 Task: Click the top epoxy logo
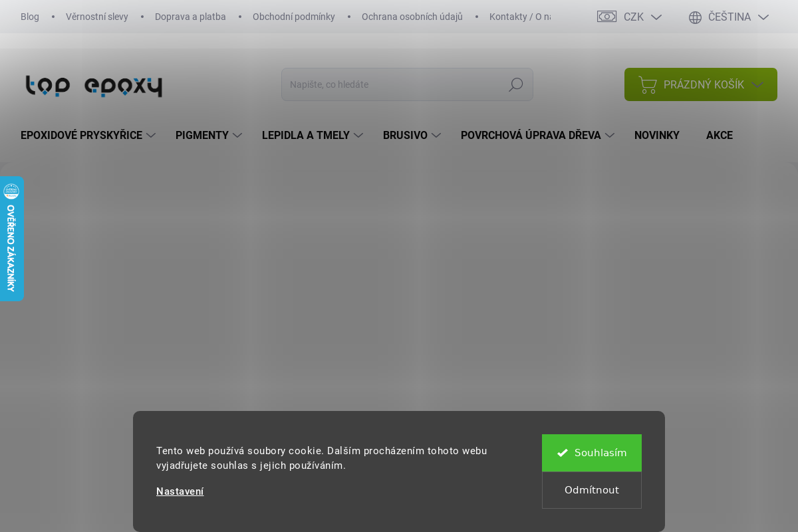94,86
